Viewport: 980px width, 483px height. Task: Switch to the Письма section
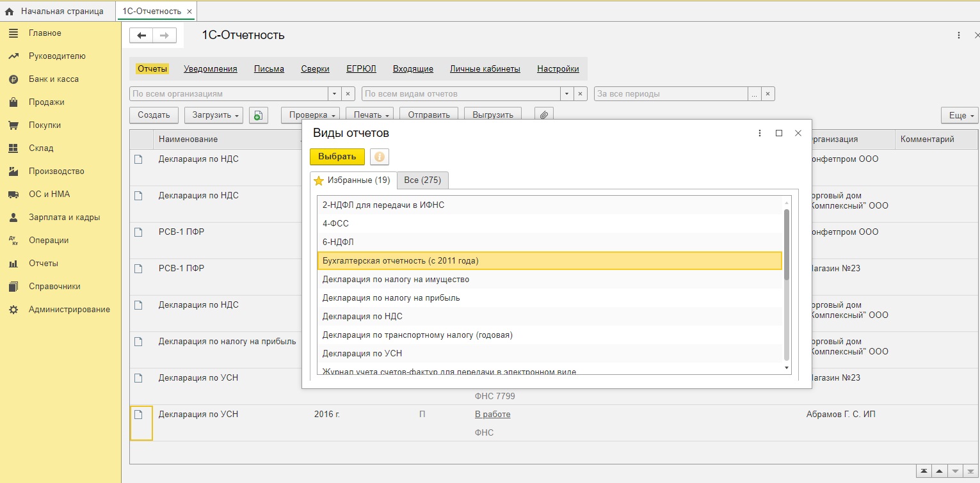[269, 68]
